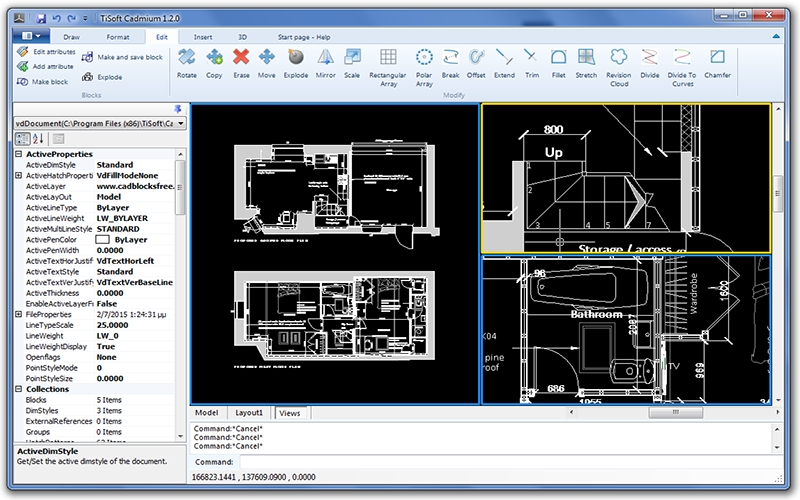The height and width of the screenshot is (500, 800).
Task: Select the Polar Array tool
Action: [x=424, y=67]
